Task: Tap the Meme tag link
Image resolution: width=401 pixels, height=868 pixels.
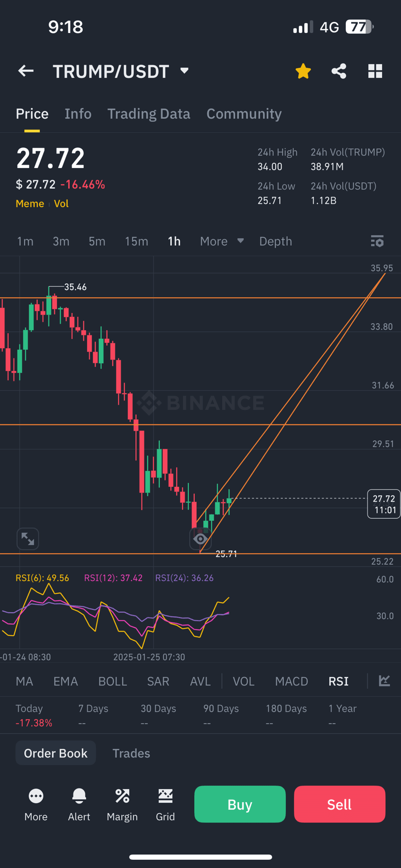Action: click(x=30, y=203)
